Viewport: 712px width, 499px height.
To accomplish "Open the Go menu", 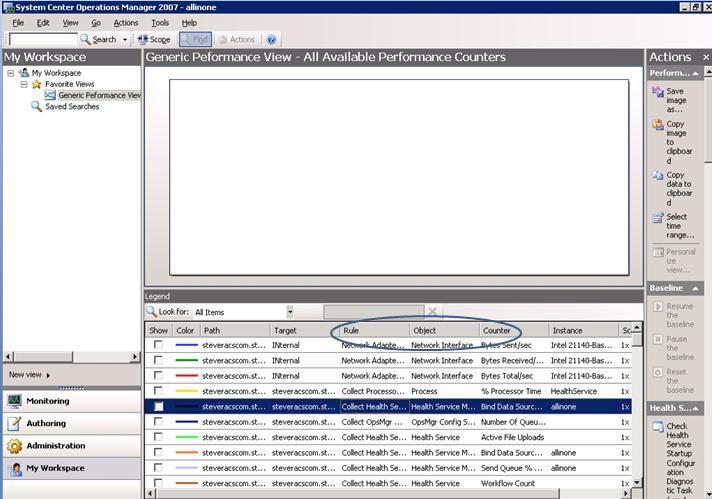I will pos(96,23).
